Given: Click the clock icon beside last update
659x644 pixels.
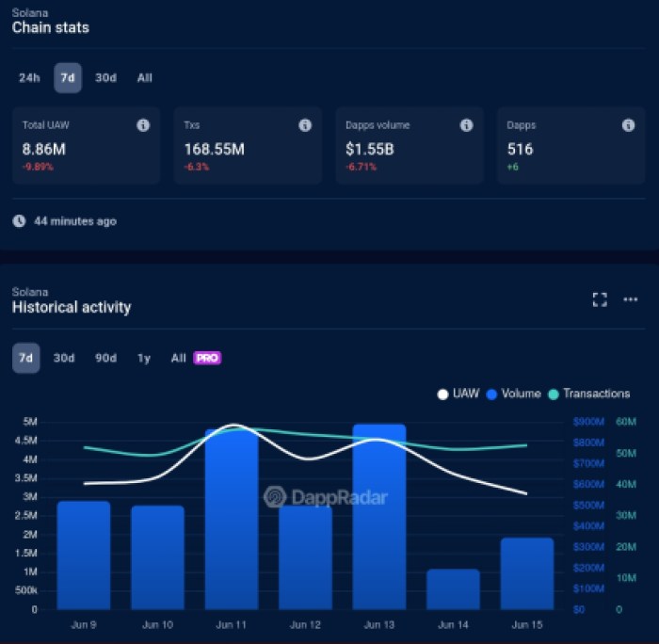Looking at the screenshot, I should pyautogui.click(x=20, y=221).
